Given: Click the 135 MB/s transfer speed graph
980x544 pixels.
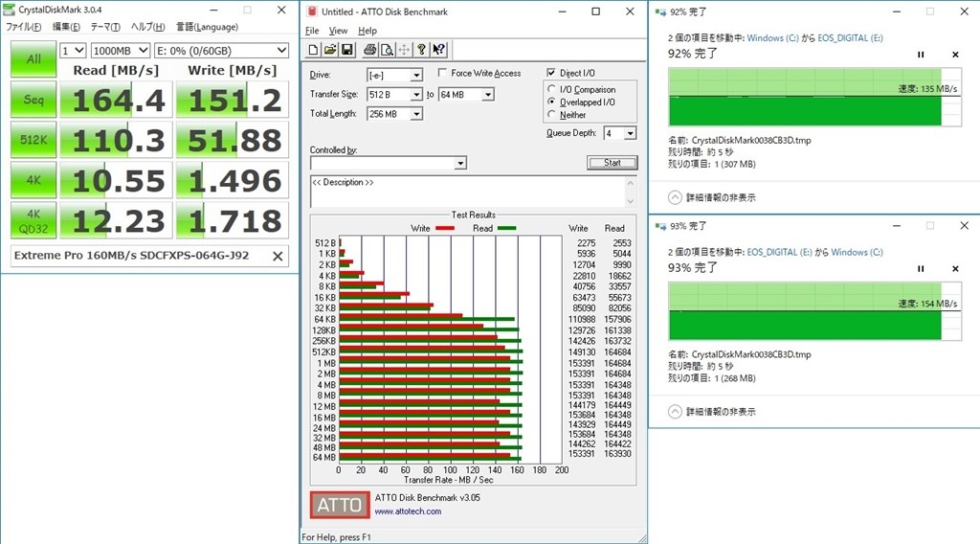Looking at the screenshot, I should click(814, 97).
